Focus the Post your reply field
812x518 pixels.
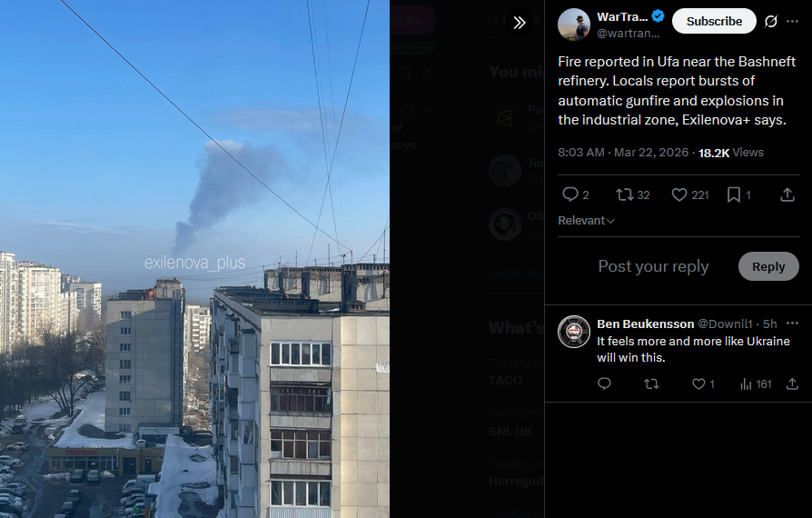click(x=654, y=266)
